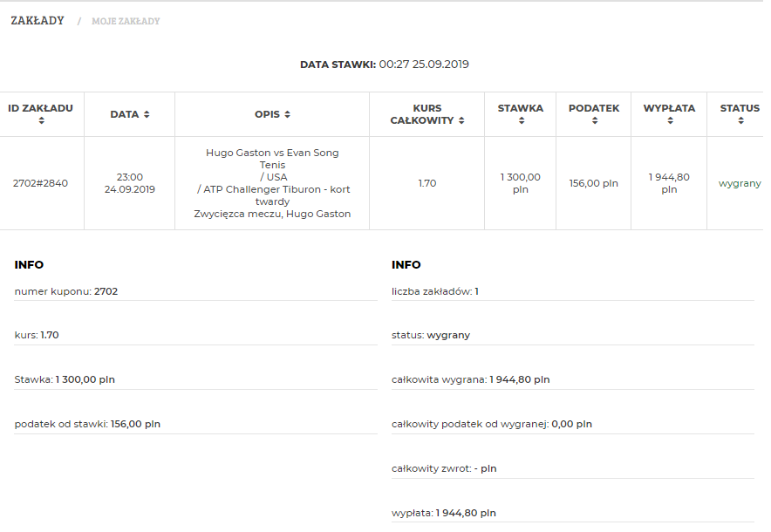Screen dimensions: 771x532
Task: Click the wygrany status in table row
Action: (740, 183)
